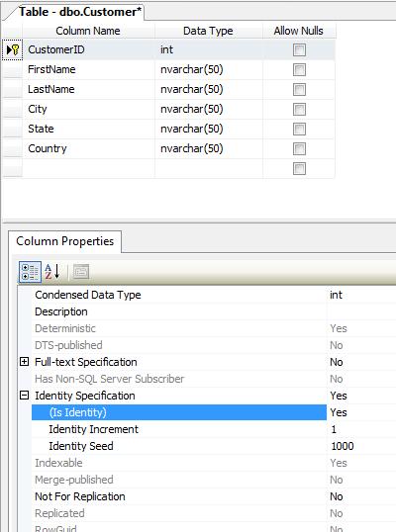Click the Yes value of (Is Identity)
This screenshot has height=532, width=396.
click(x=361, y=412)
